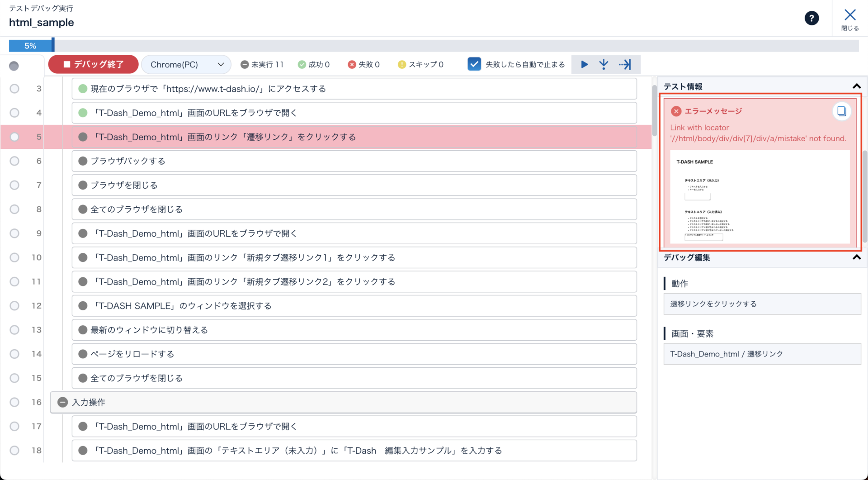
Task: Open the error screenshot thumbnail
Action: click(759, 197)
